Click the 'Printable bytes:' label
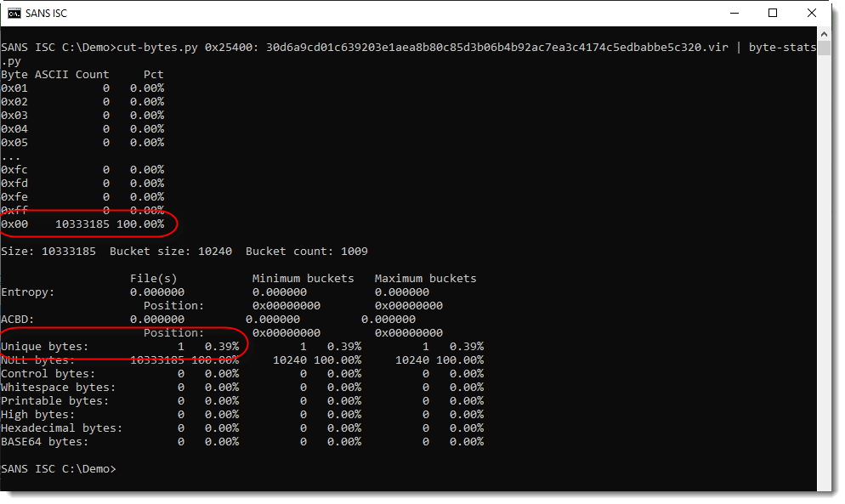This screenshot has width=845, height=504. tap(55, 400)
